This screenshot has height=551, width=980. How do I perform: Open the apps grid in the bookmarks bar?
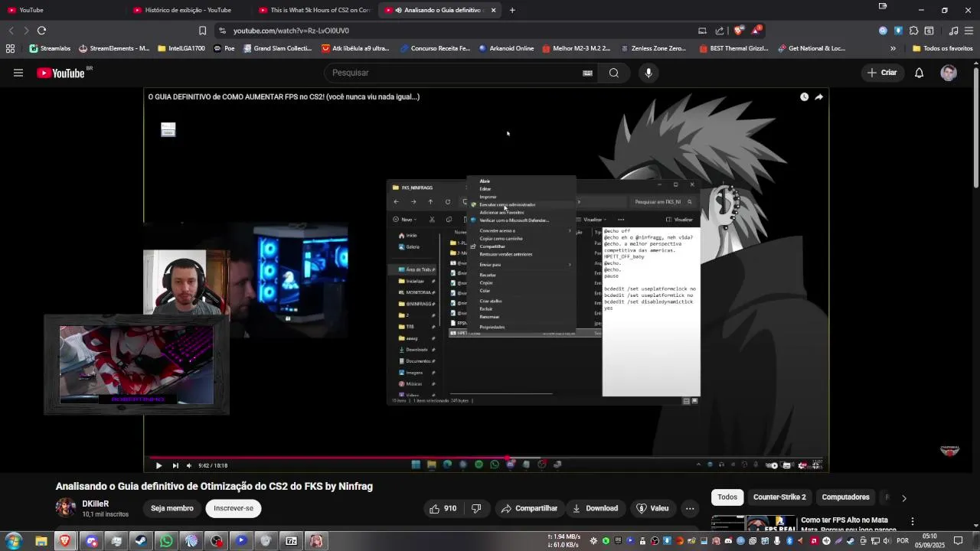point(10,48)
